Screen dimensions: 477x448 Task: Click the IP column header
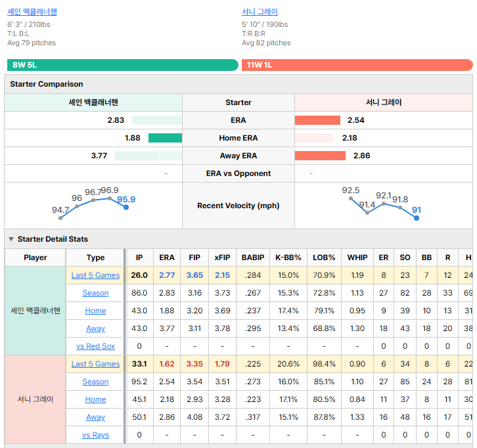tap(139, 258)
